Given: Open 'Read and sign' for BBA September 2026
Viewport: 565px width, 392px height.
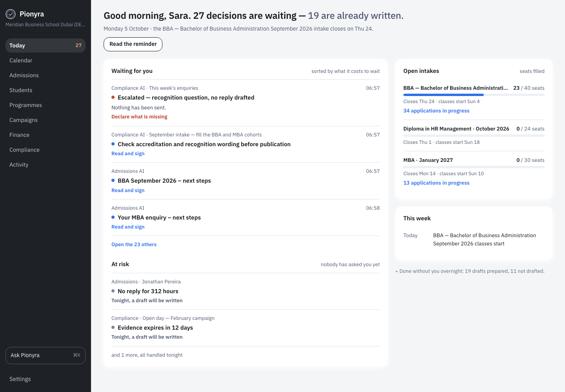Looking at the screenshot, I should pyautogui.click(x=128, y=190).
